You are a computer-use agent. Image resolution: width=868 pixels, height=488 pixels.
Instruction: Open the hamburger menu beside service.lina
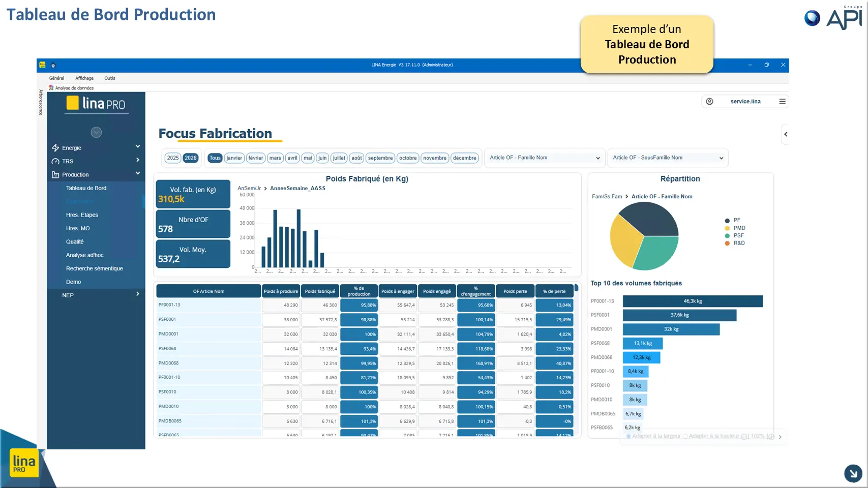pyautogui.click(x=782, y=101)
